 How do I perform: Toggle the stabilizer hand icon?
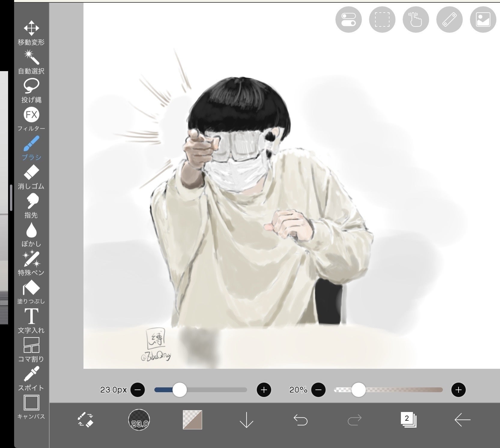(x=416, y=20)
